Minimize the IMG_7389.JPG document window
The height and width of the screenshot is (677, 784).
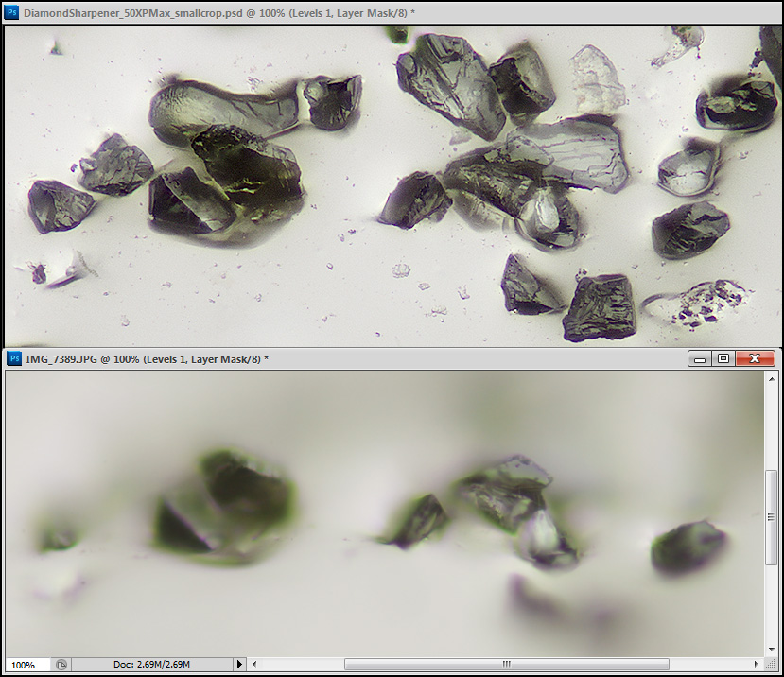click(700, 358)
